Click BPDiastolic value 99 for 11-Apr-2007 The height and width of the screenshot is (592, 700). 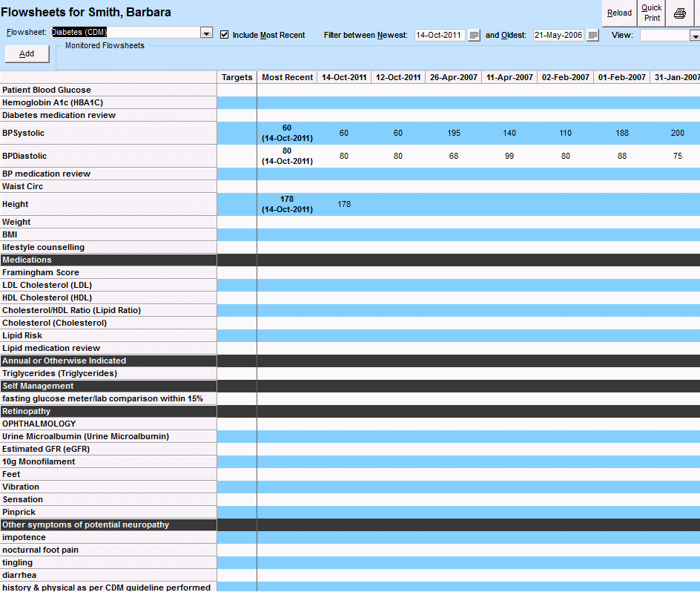(509, 156)
